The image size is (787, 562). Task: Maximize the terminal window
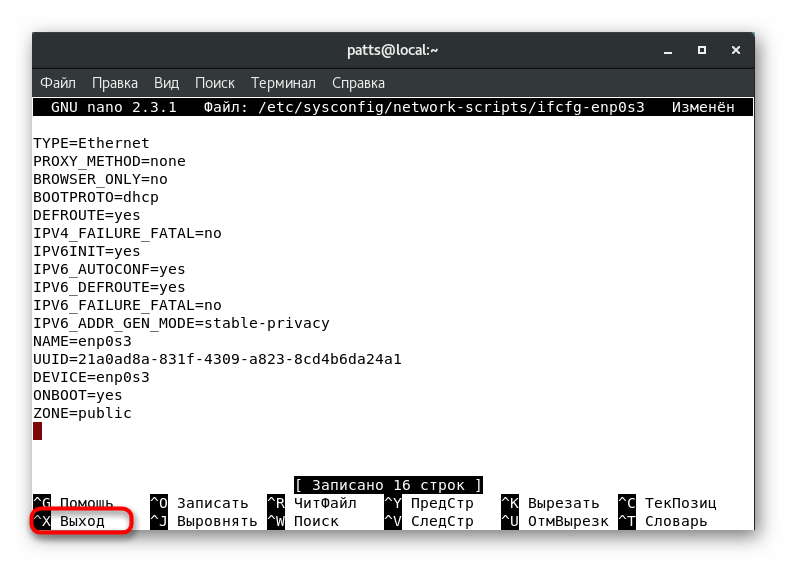click(x=702, y=50)
